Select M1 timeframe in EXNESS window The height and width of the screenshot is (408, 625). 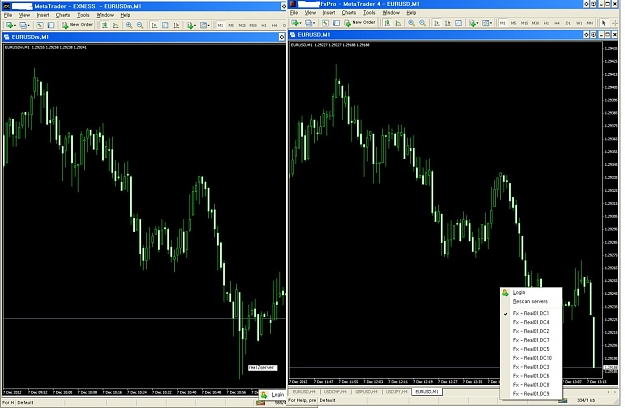[220, 25]
